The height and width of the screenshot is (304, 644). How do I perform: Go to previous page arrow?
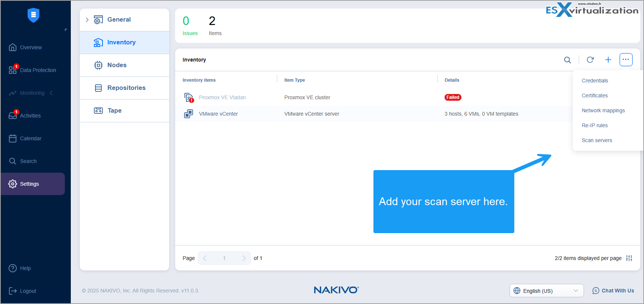click(x=205, y=258)
